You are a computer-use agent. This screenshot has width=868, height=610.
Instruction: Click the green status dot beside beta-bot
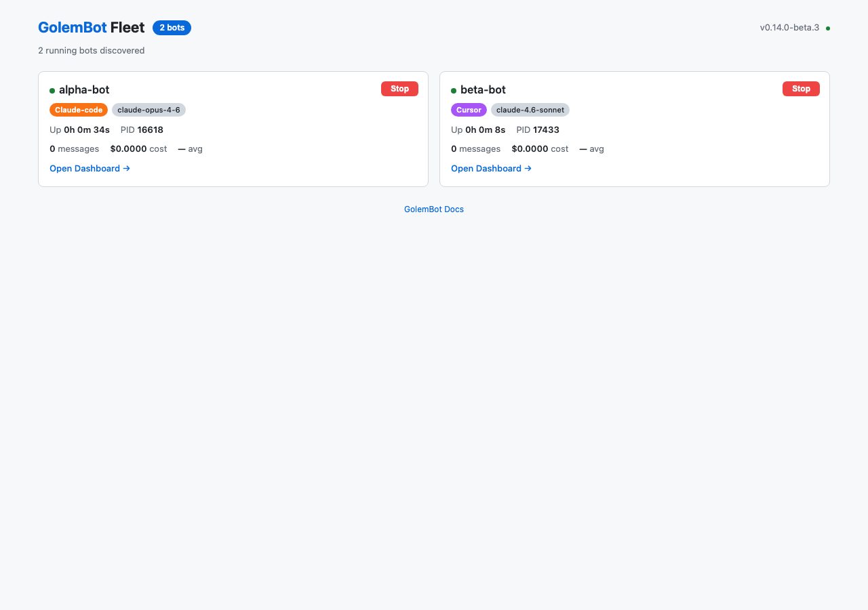454,89
